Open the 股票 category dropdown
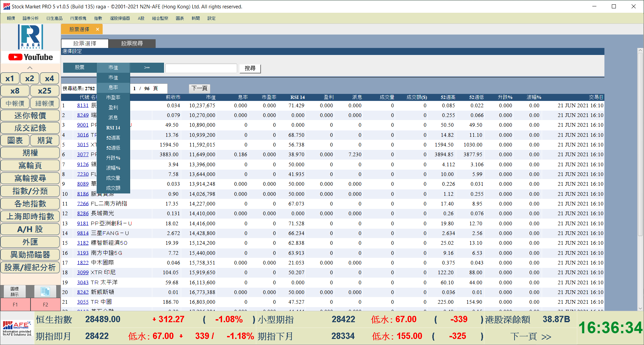 click(x=79, y=68)
